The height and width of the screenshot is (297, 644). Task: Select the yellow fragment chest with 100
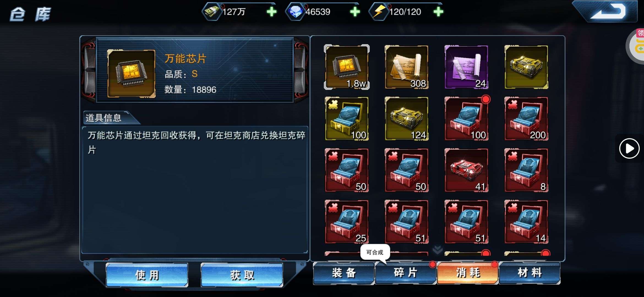tap(347, 119)
